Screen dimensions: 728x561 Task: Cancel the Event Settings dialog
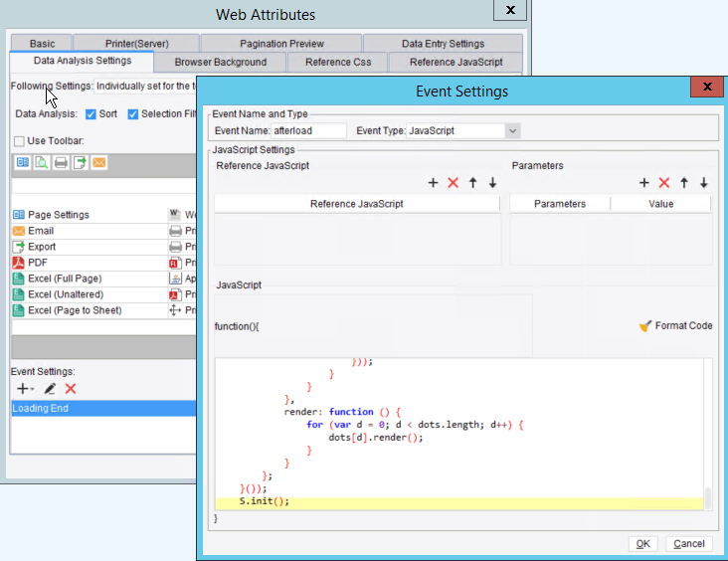tap(689, 544)
